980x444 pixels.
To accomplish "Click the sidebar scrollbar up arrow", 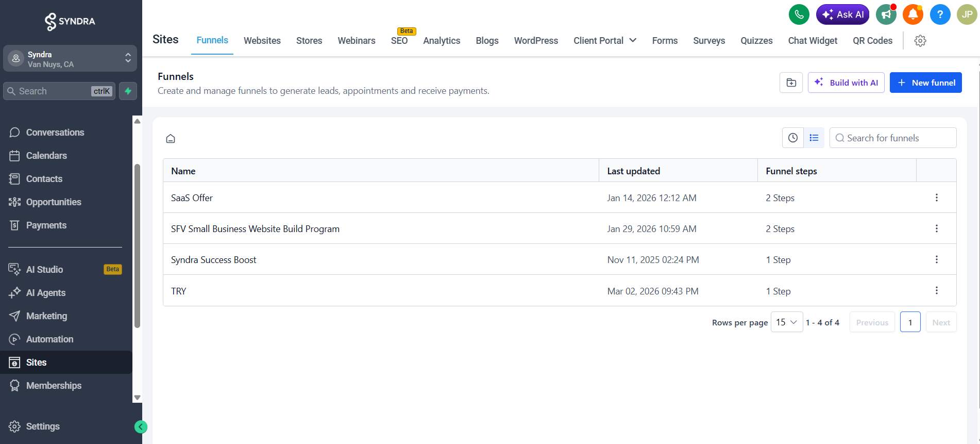I will click(x=137, y=121).
